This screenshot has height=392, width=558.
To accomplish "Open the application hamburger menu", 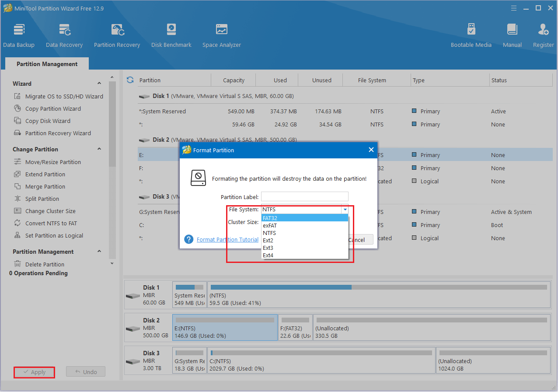I will pyautogui.click(x=513, y=8).
